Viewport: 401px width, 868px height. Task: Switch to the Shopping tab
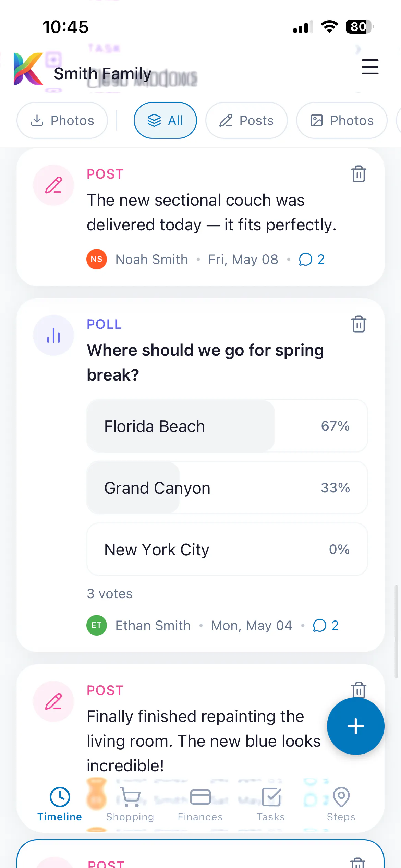point(130,804)
